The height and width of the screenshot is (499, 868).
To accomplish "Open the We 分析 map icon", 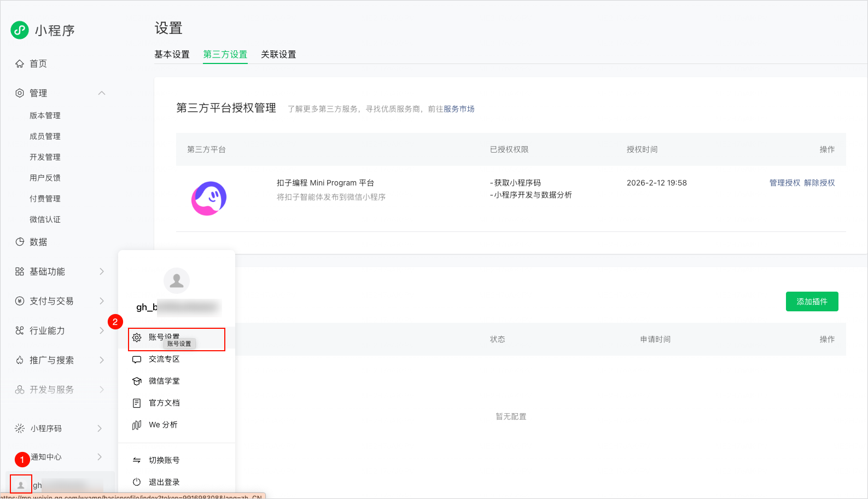I will (137, 425).
